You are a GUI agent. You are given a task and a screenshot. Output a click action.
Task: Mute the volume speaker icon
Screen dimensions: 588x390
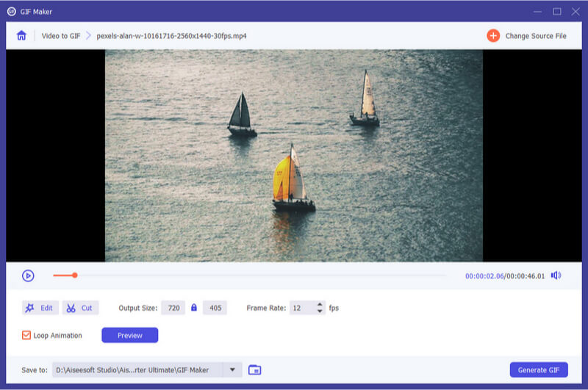pos(556,275)
